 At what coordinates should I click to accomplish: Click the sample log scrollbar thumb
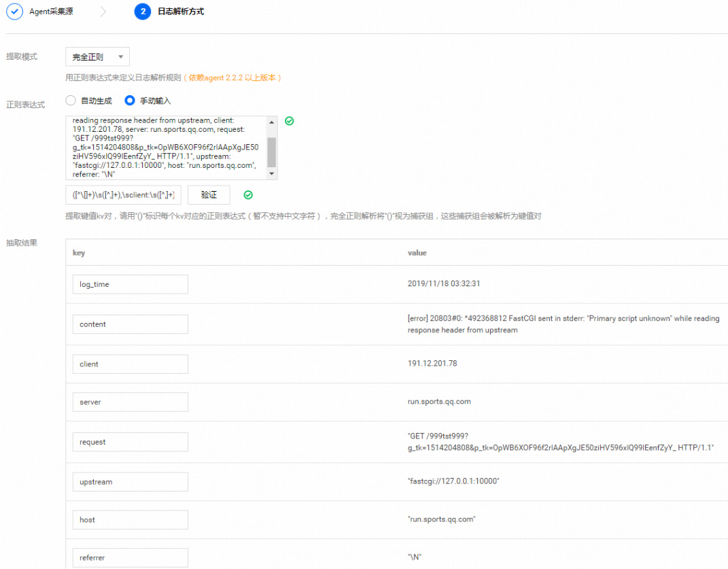272,152
